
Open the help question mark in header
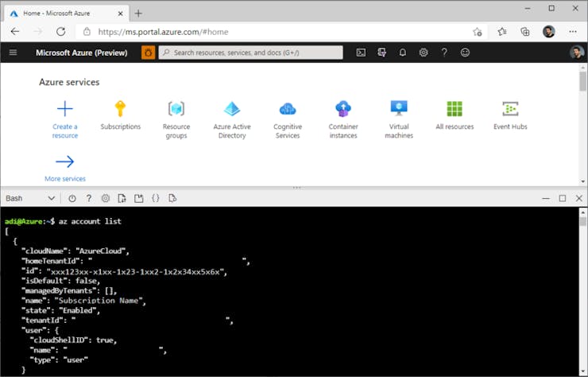point(444,52)
